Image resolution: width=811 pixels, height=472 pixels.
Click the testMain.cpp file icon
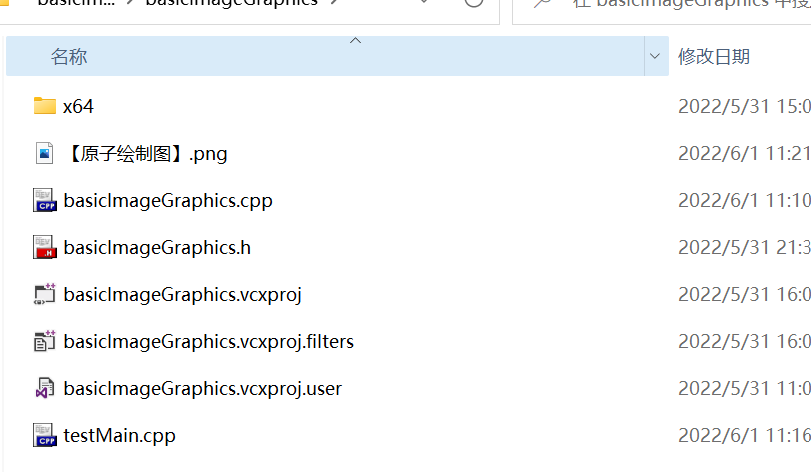[44, 435]
